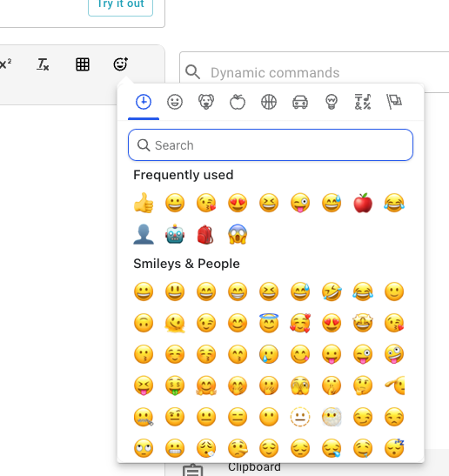Insert the robot face emoji
Screen dimensions: 449x476
[x=175, y=234]
